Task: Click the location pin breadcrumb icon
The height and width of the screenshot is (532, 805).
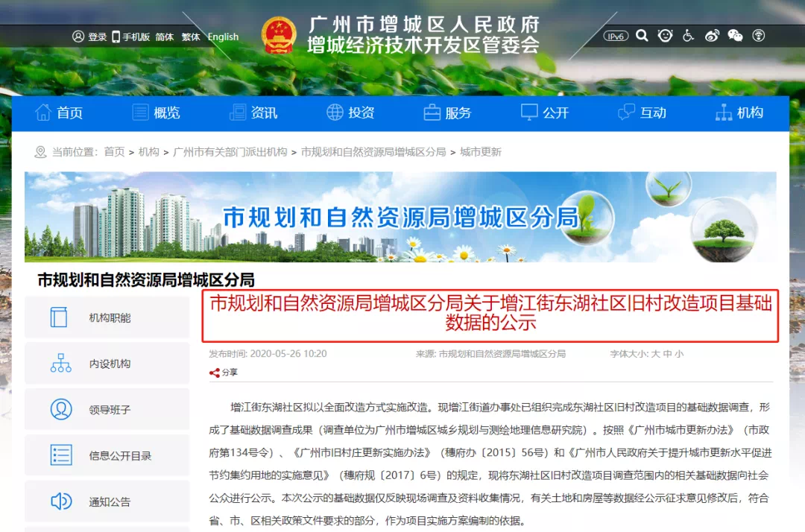Action: coord(40,152)
